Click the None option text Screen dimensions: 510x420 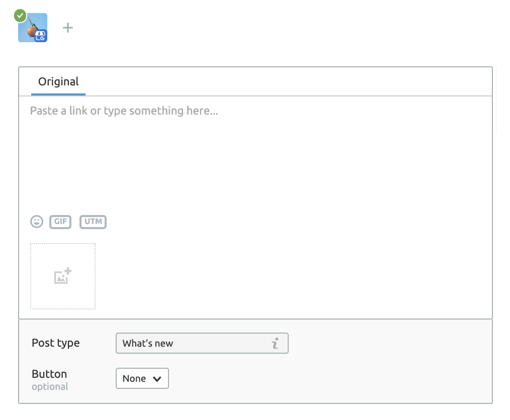click(x=134, y=378)
